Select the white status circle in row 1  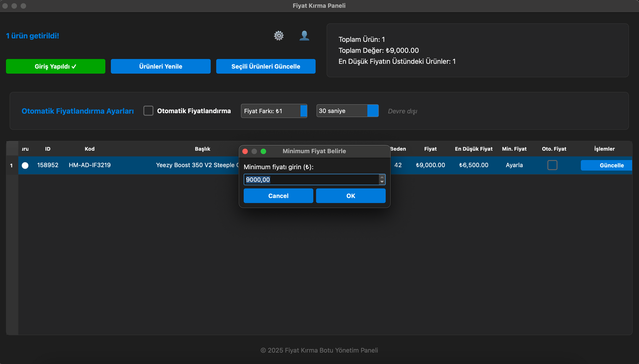click(25, 165)
